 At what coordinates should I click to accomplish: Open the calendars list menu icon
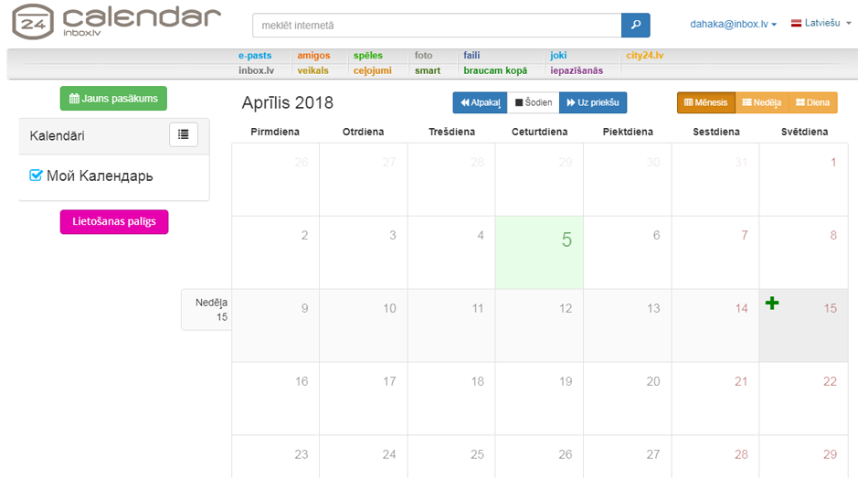tap(184, 134)
